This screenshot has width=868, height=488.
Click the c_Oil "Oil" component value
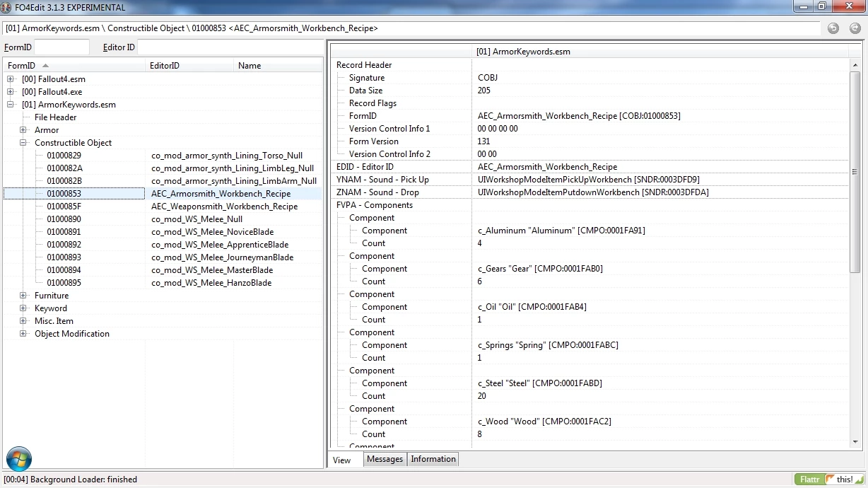click(532, 307)
